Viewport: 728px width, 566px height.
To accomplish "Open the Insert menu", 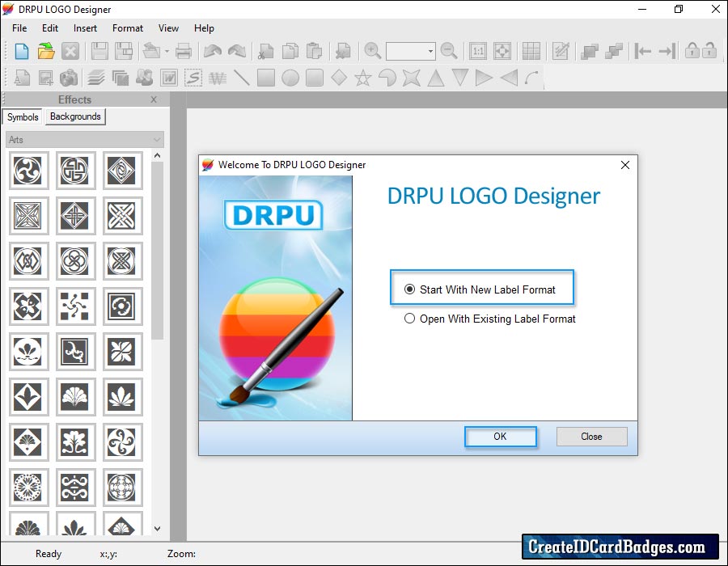I will (85, 28).
